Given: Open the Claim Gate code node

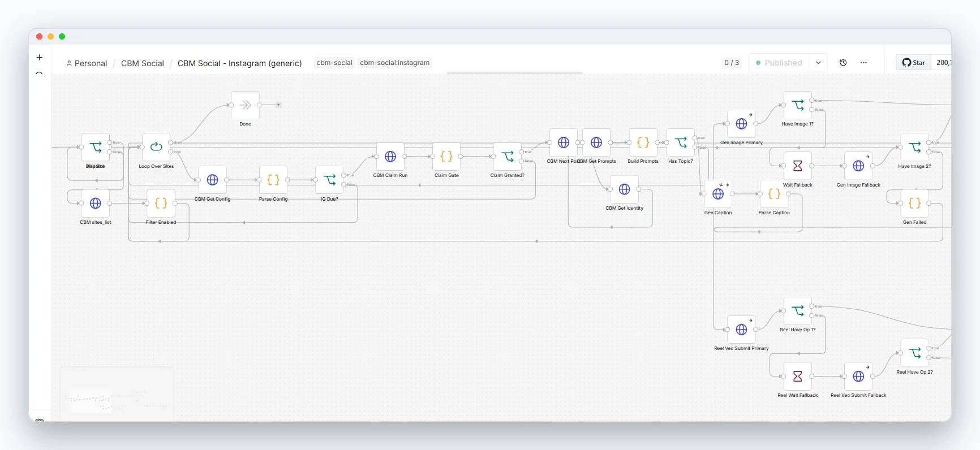Looking at the screenshot, I should [446, 157].
